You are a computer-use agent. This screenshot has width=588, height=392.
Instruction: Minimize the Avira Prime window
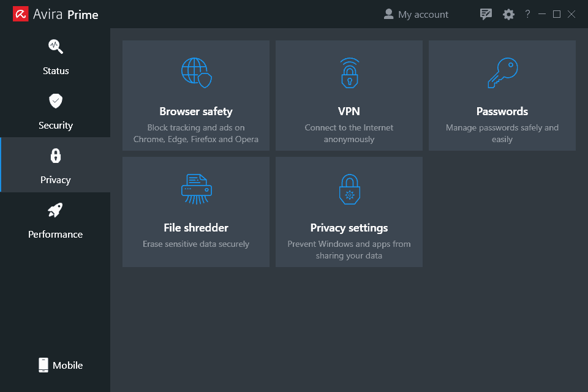coord(542,14)
